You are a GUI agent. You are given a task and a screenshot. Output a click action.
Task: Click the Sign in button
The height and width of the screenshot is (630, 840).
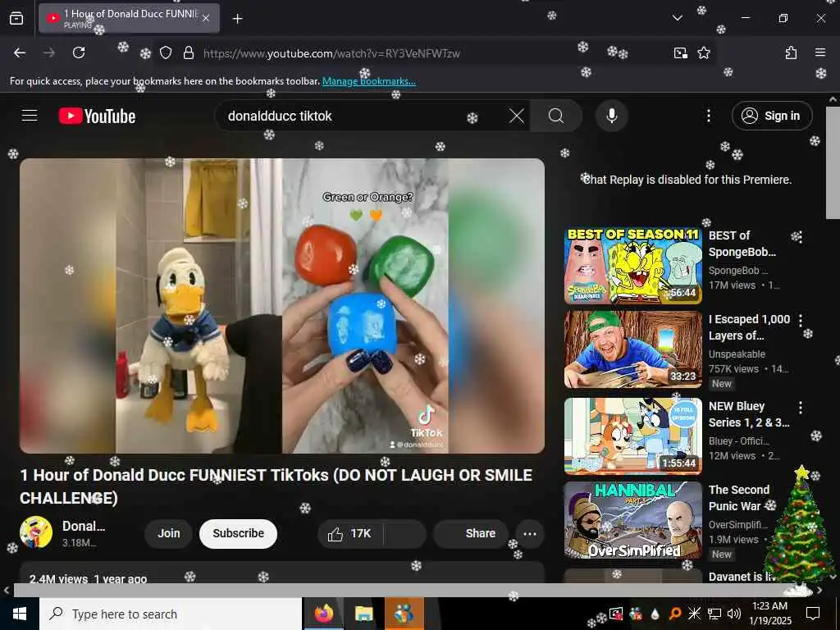[772, 116]
